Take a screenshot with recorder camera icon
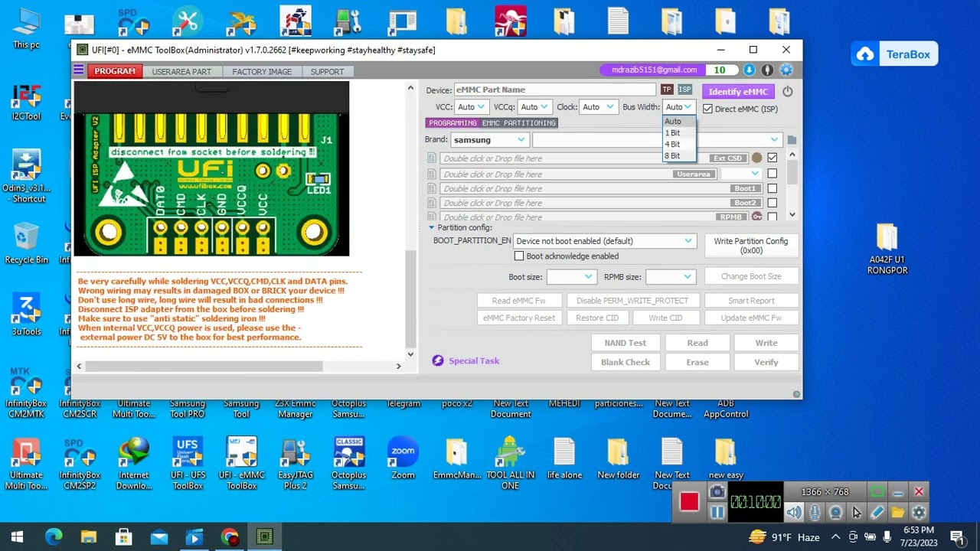The height and width of the screenshot is (551, 980). [x=717, y=492]
